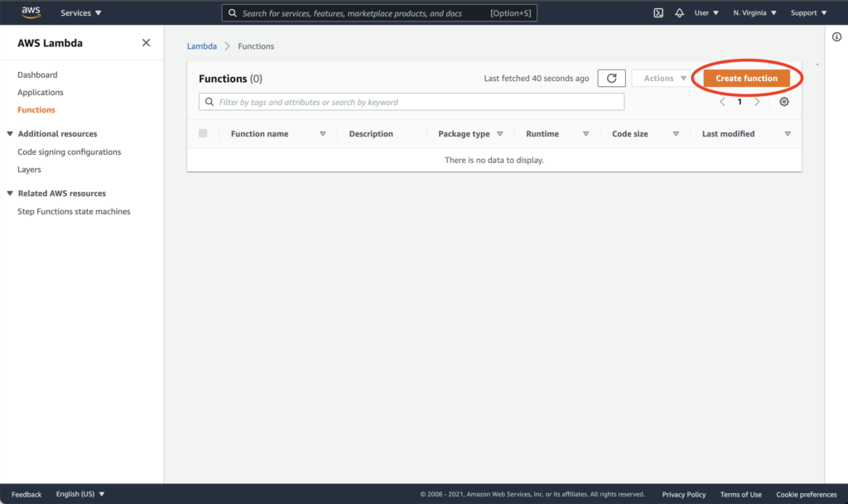Open the Support menu
The width and height of the screenshot is (848, 504).
coord(808,13)
